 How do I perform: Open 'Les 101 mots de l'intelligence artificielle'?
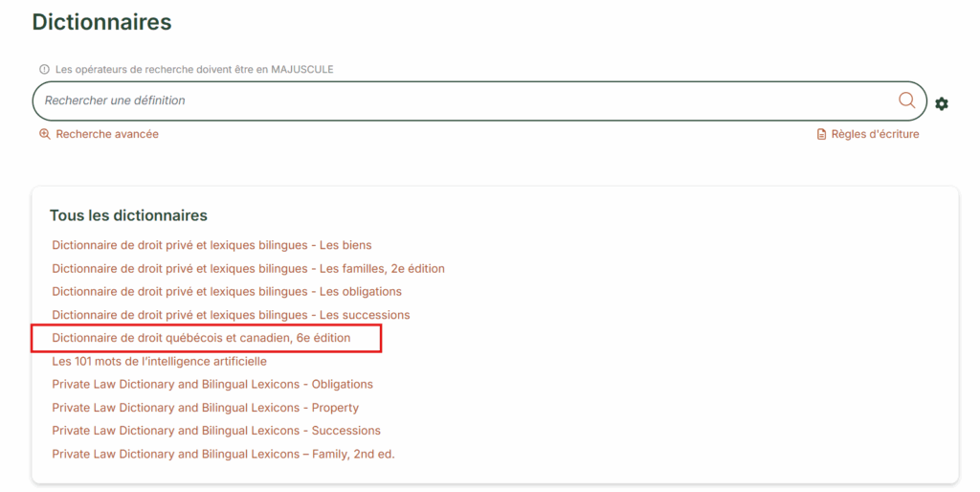159,362
